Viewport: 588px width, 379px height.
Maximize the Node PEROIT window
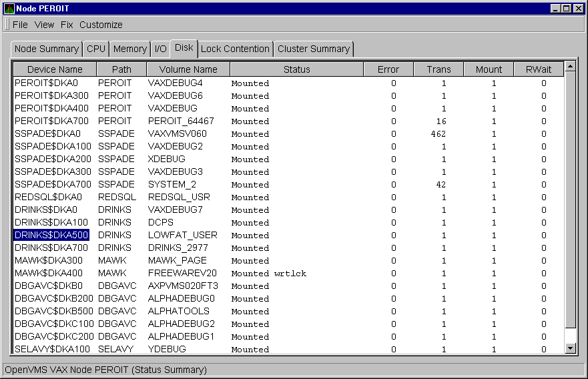(566, 9)
